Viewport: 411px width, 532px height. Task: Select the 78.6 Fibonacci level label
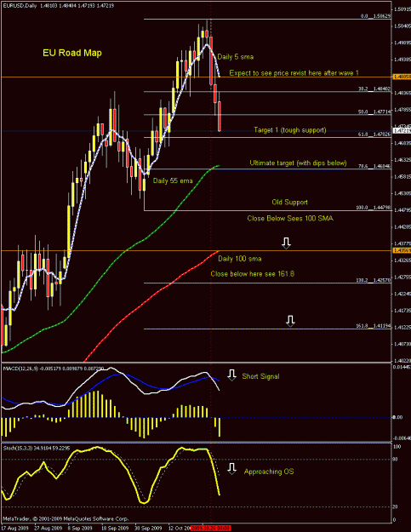pos(374,166)
